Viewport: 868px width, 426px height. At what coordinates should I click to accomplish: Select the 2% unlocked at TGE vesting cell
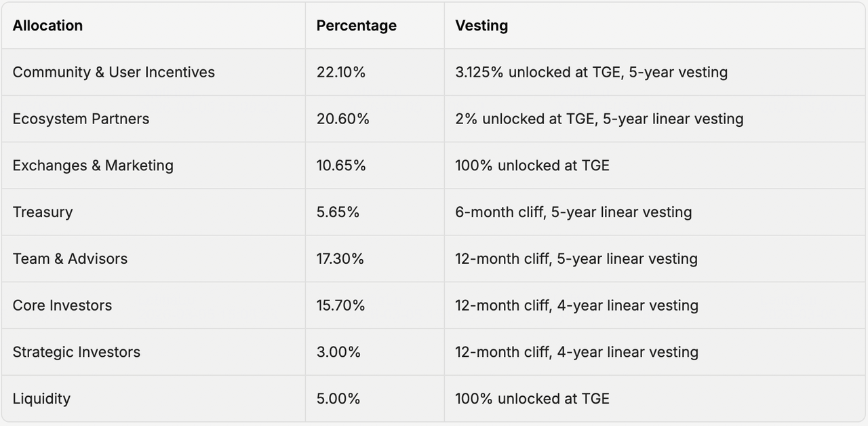tap(599, 119)
